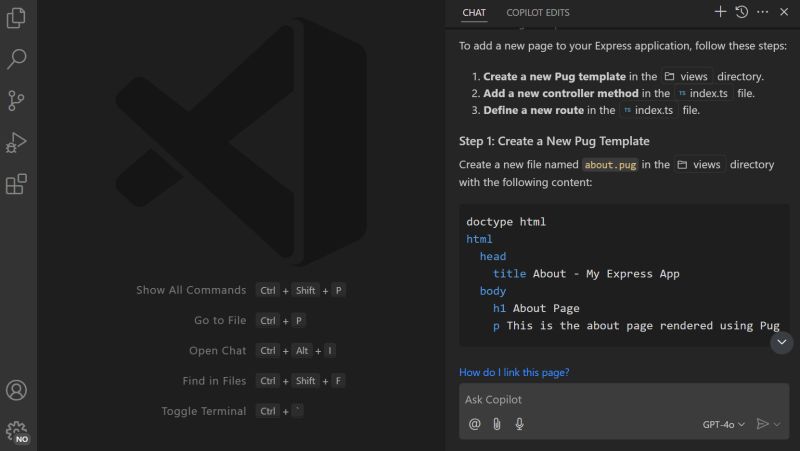Close the chat panel
This screenshot has width=800, height=451.
coord(784,12)
